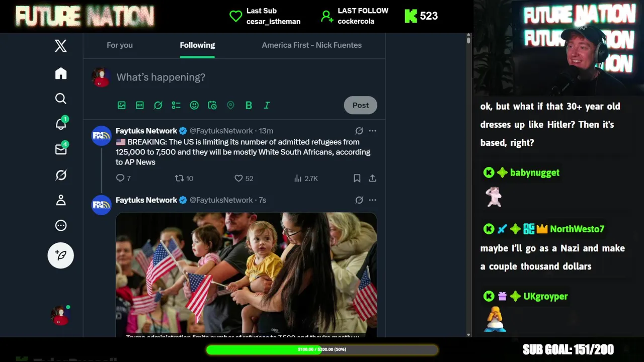Click the 13m timestamp on first post

coord(266,131)
